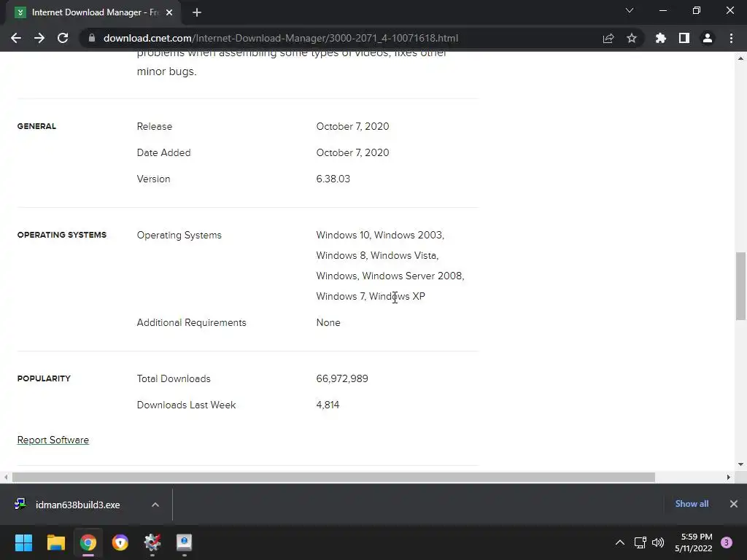The height and width of the screenshot is (560, 747).
Task: Click the POPULARITY section heading
Action: pyautogui.click(x=44, y=378)
